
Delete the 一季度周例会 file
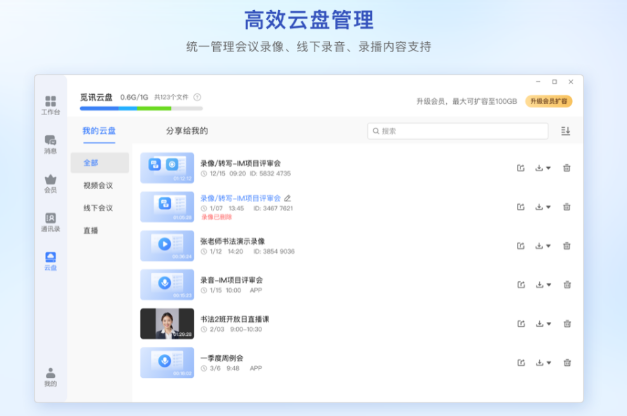coord(567,362)
